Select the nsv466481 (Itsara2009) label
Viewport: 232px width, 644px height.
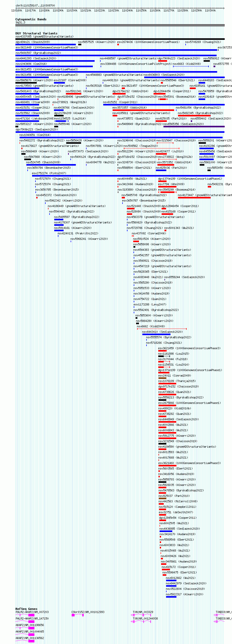(33, 102)
